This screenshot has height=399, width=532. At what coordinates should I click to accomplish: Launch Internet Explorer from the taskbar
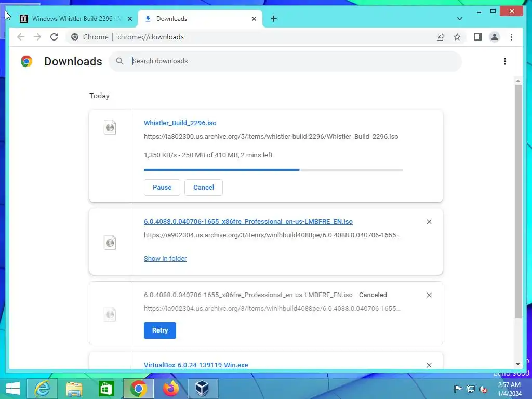click(43, 388)
